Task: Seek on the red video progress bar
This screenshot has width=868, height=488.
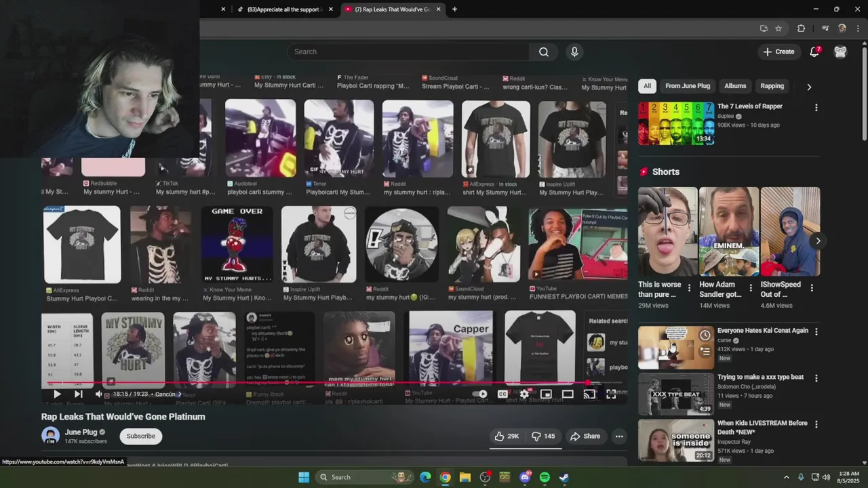Action: pos(334,383)
